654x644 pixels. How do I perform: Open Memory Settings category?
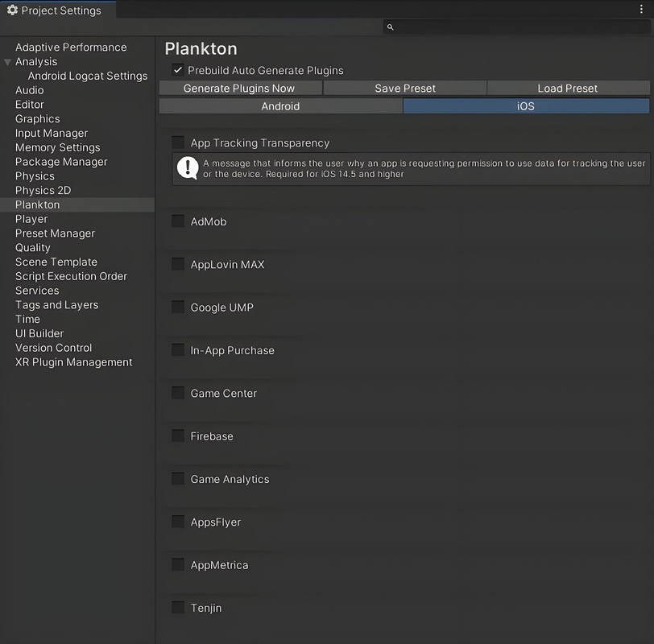(x=57, y=147)
